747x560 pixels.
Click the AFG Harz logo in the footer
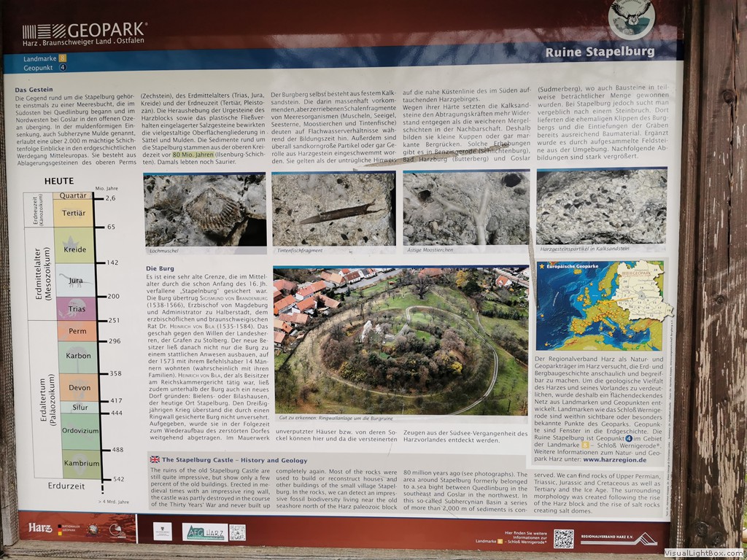pyautogui.click(x=205, y=532)
